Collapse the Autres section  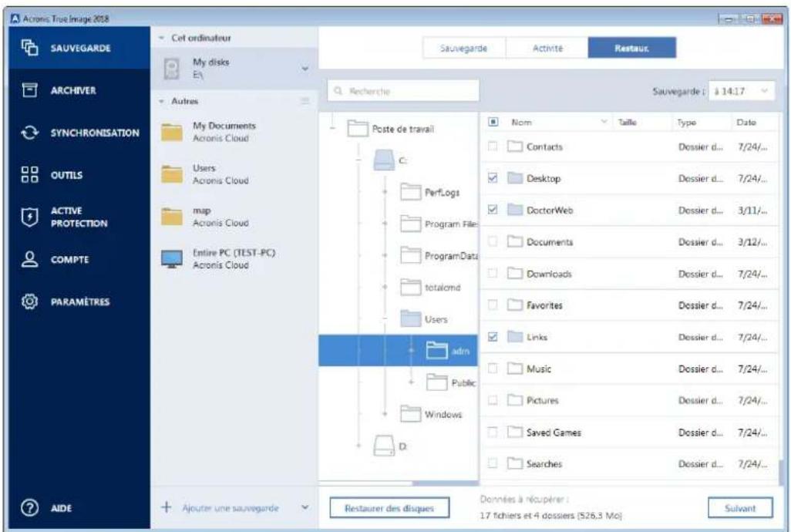(x=161, y=101)
